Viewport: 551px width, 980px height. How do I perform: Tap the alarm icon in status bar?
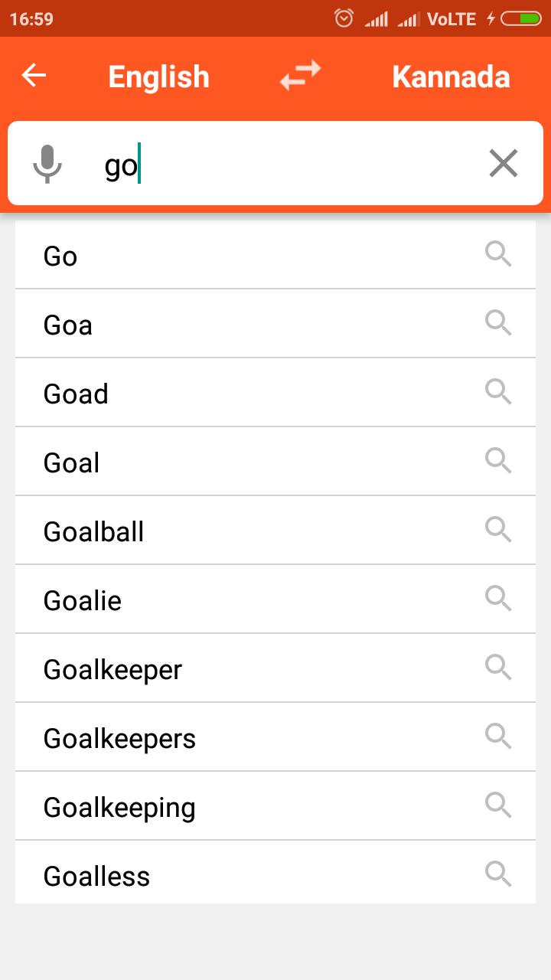click(x=344, y=18)
